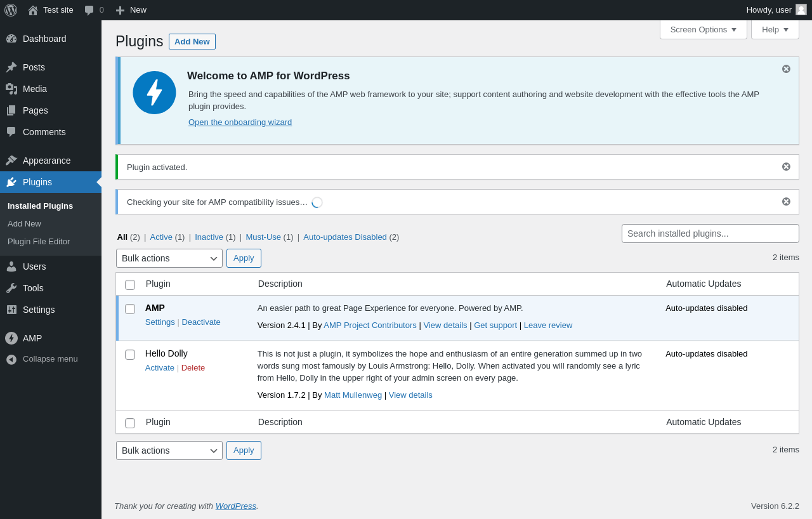Viewport: 812px width, 519px height.
Task: Select the Hello Dolly plugin checkbox
Action: (x=130, y=355)
